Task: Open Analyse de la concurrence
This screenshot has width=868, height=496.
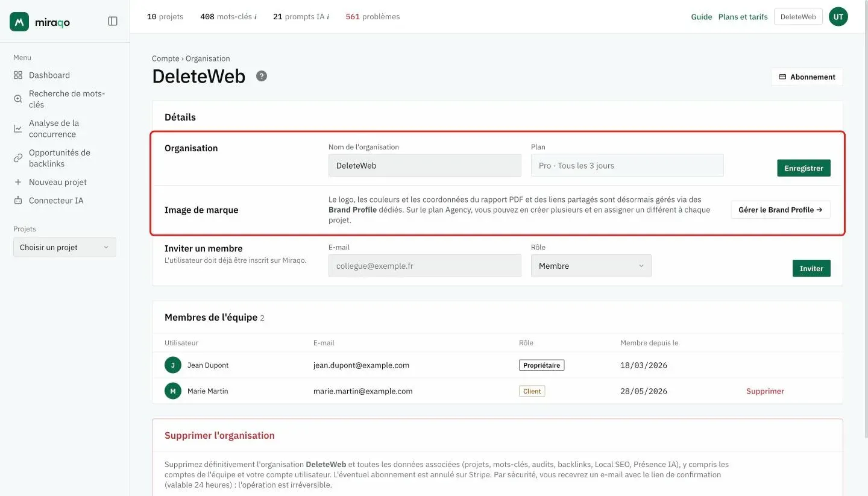Action: tap(54, 128)
